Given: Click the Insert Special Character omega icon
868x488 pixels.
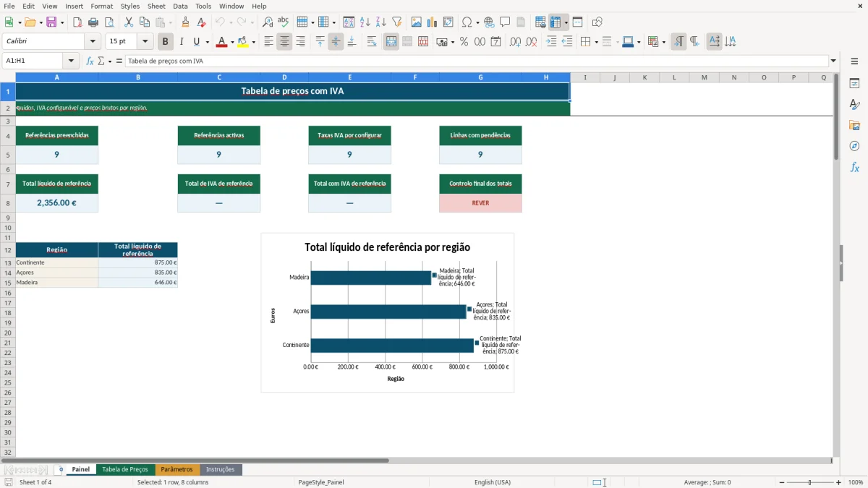Looking at the screenshot, I should click(x=467, y=22).
